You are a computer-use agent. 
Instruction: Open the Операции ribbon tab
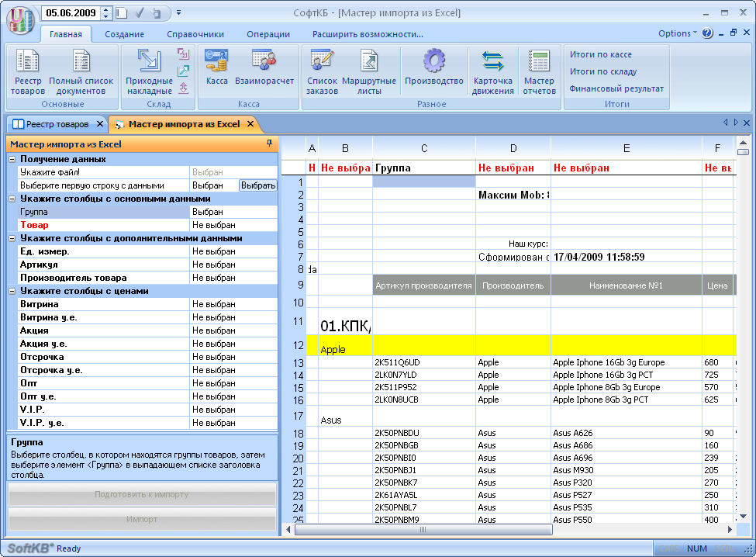click(x=268, y=34)
